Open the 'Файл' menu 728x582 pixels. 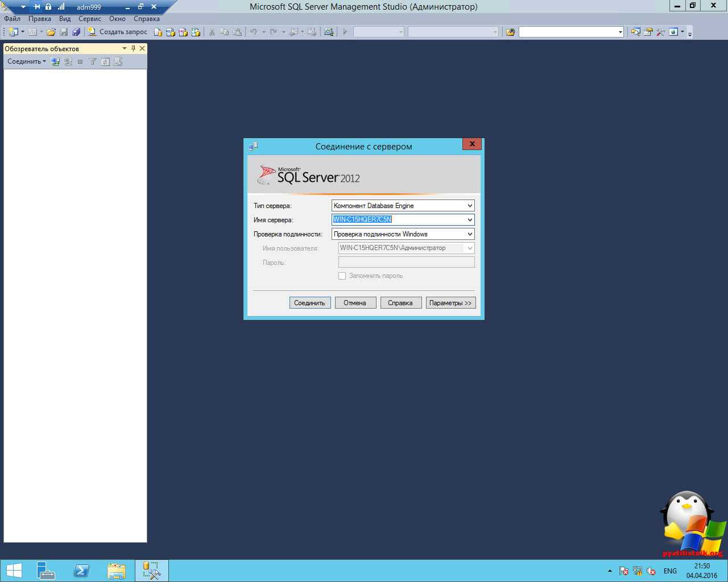[12, 19]
